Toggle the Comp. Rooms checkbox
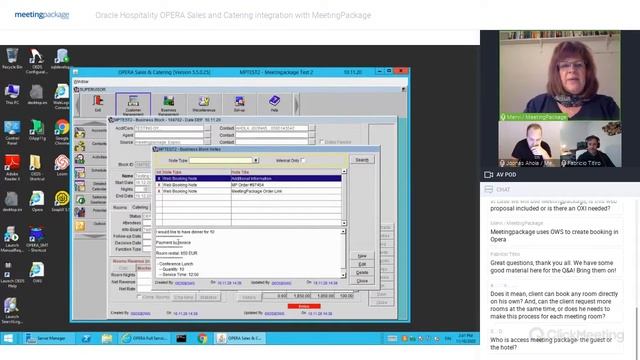 [139, 297]
